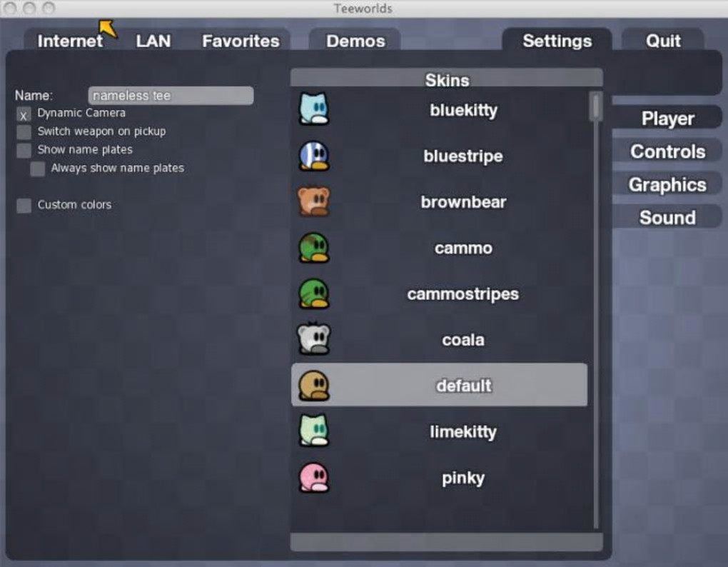Click the pinky skin name
Image resolution: width=728 pixels, height=567 pixels.
[x=463, y=478]
